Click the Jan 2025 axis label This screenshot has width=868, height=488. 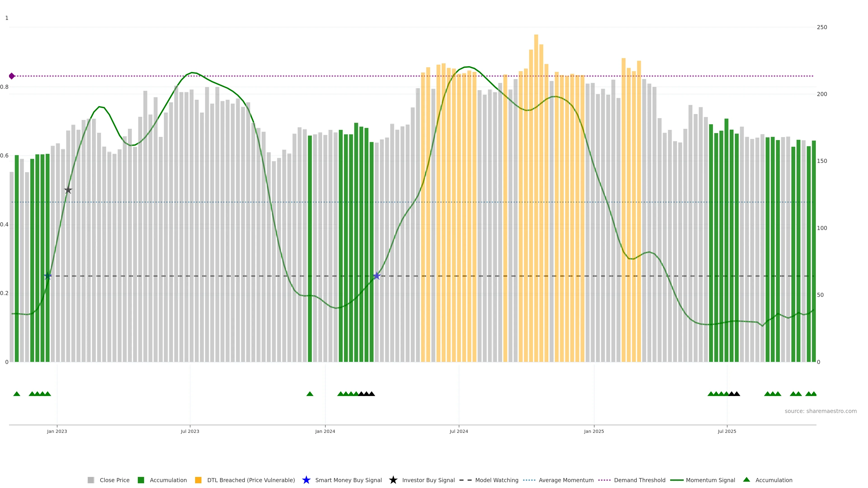coord(594,431)
